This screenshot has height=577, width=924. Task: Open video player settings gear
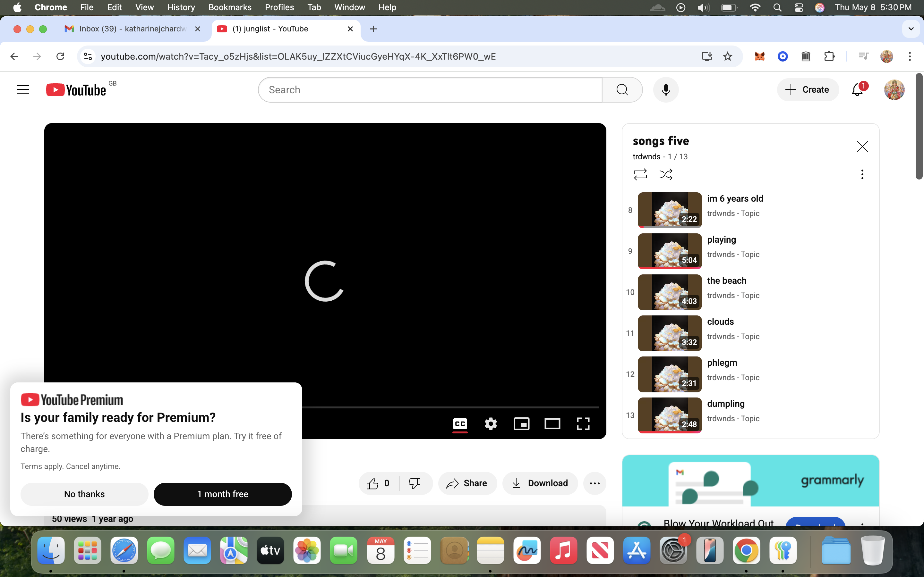tap(491, 423)
